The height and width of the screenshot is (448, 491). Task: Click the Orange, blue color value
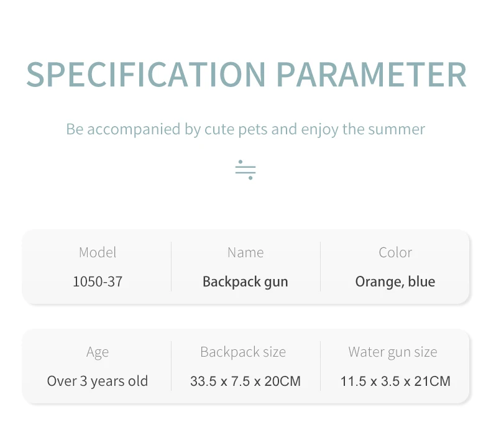[x=395, y=281]
